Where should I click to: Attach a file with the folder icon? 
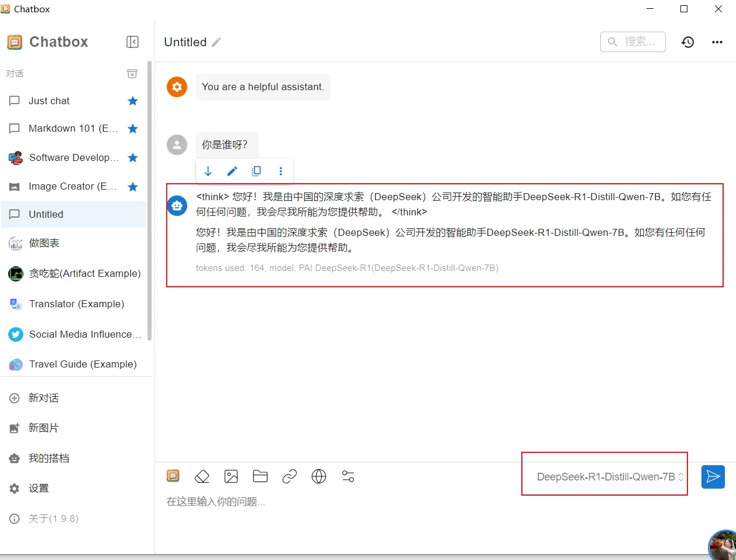coord(260,476)
